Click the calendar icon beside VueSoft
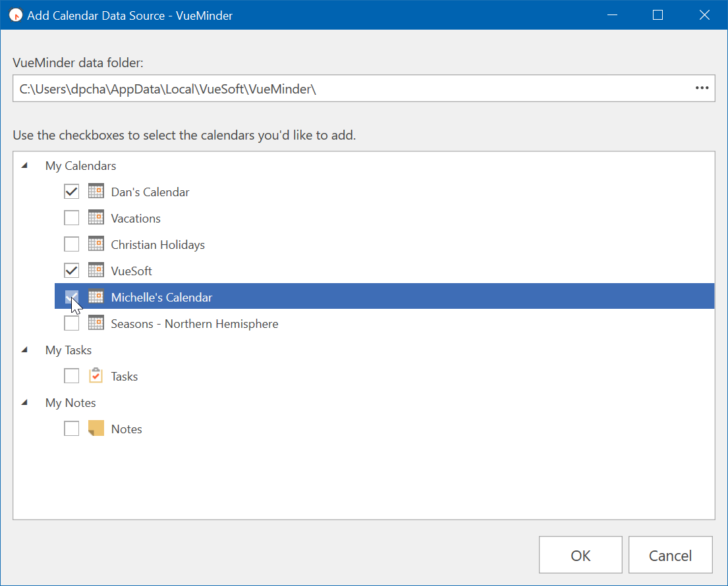Screen dimensions: 728x586 pos(96,270)
